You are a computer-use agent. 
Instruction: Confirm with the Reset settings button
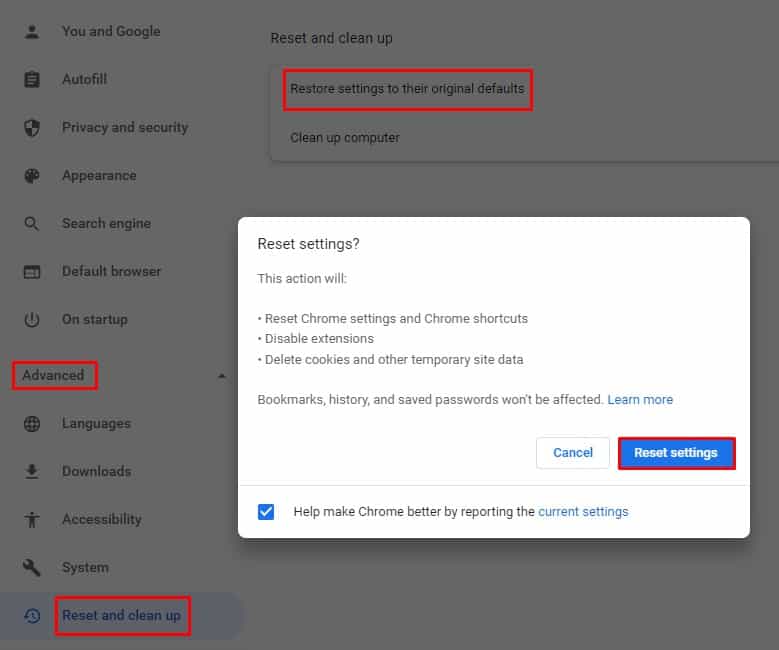pyautogui.click(x=676, y=453)
